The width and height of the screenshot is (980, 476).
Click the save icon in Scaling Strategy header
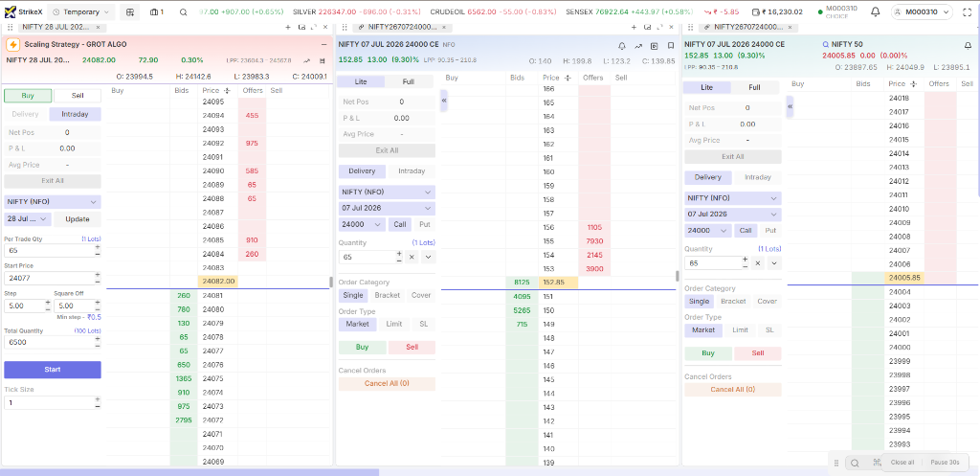[322, 60]
